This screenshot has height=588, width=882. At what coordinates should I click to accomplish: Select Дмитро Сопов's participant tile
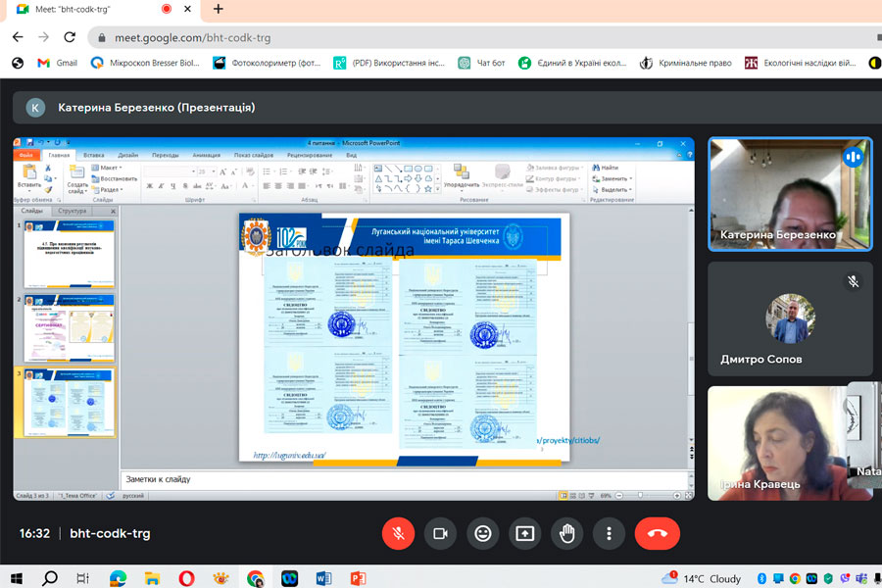click(x=790, y=319)
